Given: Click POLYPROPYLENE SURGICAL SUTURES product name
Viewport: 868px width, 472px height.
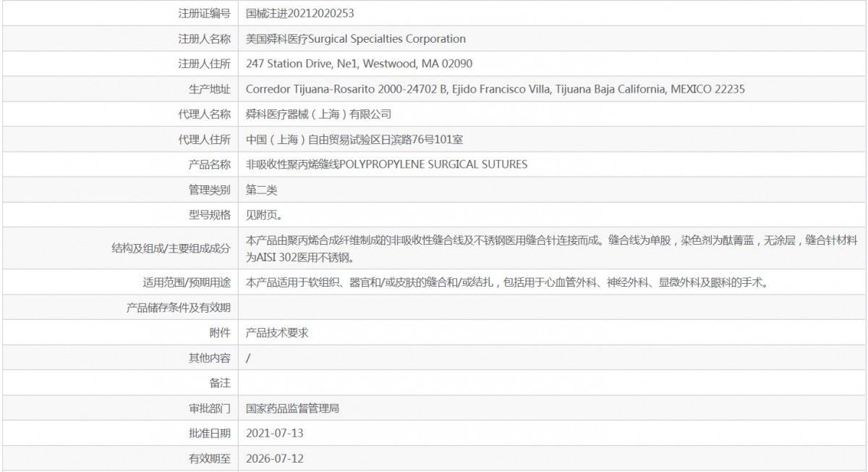Looking at the screenshot, I should [x=387, y=164].
